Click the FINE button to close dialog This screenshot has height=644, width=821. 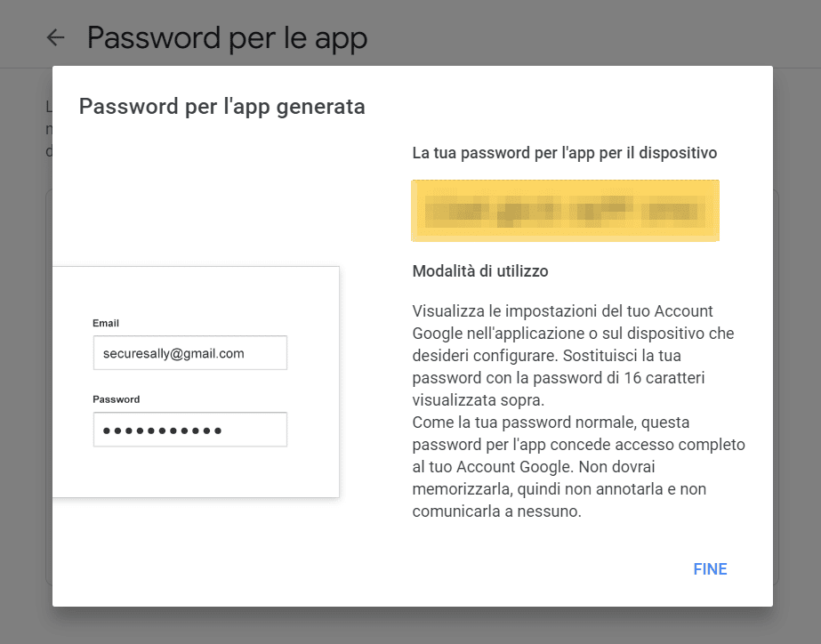pyautogui.click(x=710, y=569)
